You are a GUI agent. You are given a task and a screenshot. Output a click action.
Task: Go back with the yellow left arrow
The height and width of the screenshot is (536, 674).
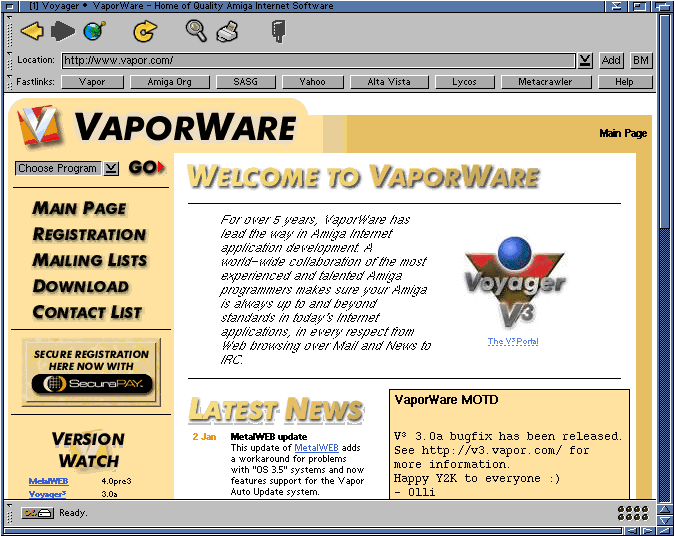tap(32, 31)
